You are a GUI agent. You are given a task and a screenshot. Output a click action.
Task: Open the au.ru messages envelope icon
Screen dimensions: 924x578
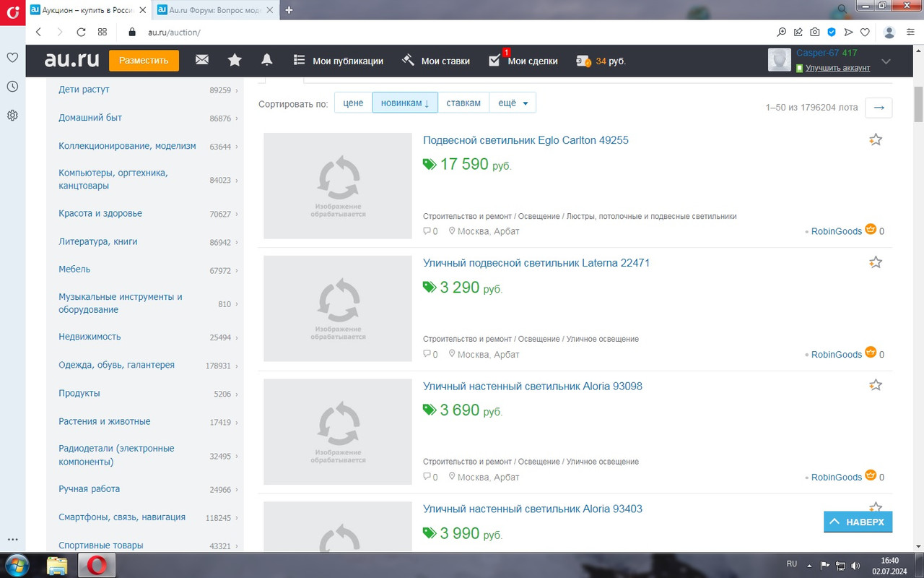pos(201,61)
